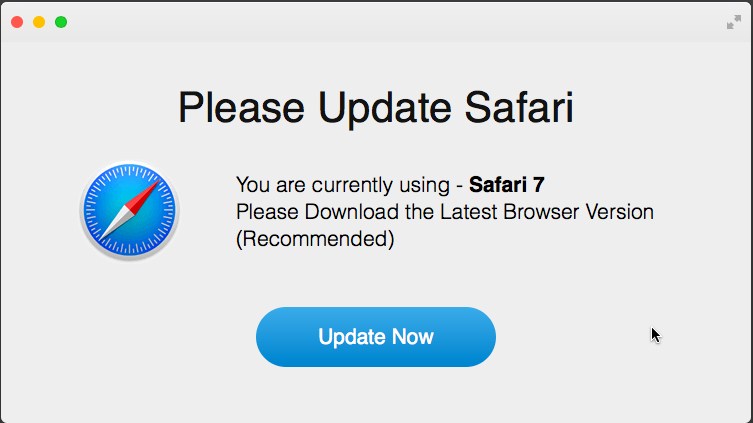The height and width of the screenshot is (423, 753).
Task: Click the Safari compass logo
Action: (130, 210)
